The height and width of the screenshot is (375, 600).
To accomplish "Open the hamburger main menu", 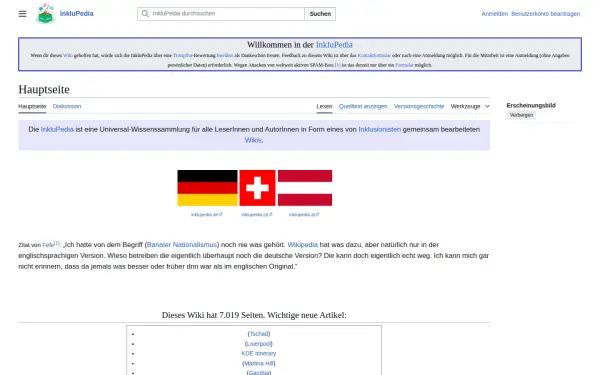I will (23, 14).
